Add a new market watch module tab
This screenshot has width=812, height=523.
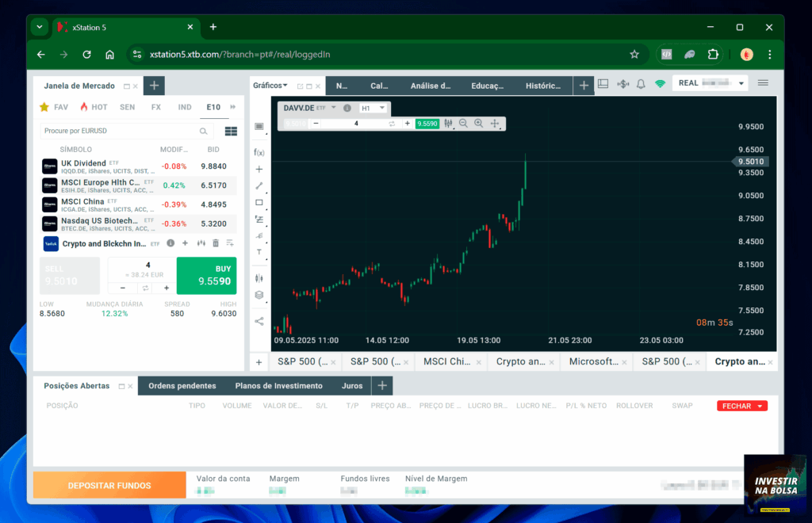(x=154, y=86)
